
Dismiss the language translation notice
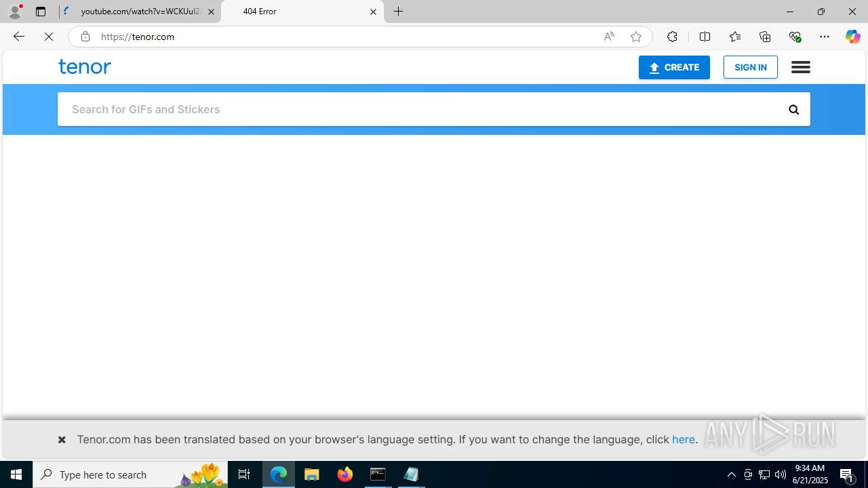click(x=62, y=440)
